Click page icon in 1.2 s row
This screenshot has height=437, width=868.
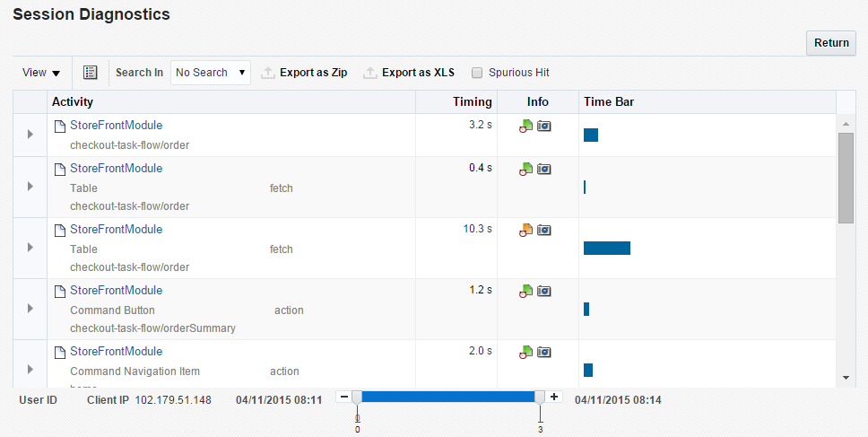60,292
